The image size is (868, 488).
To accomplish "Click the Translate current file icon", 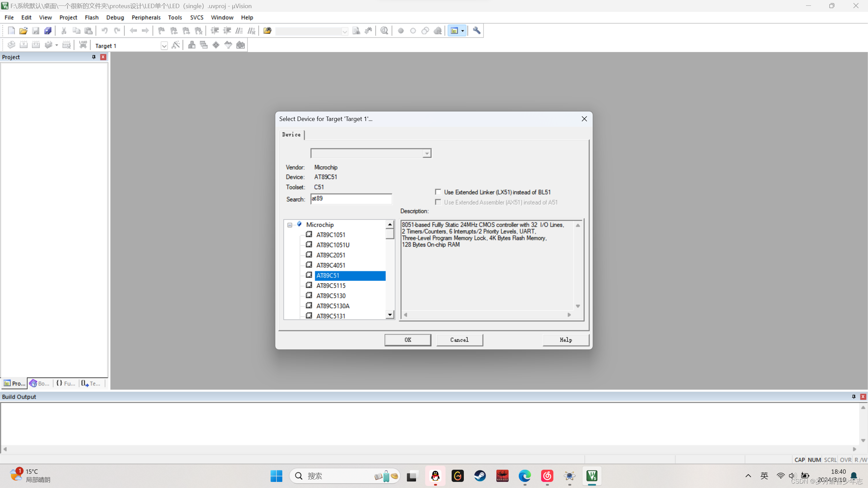I will (11, 45).
